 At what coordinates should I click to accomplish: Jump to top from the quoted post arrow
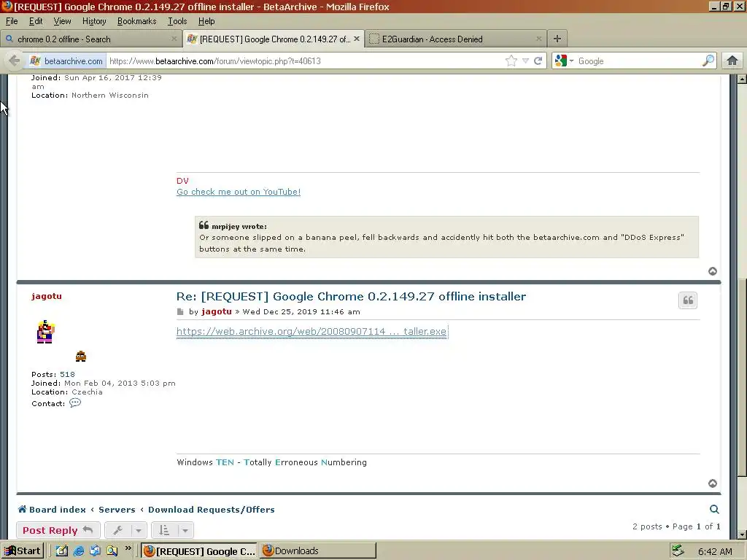(x=713, y=271)
